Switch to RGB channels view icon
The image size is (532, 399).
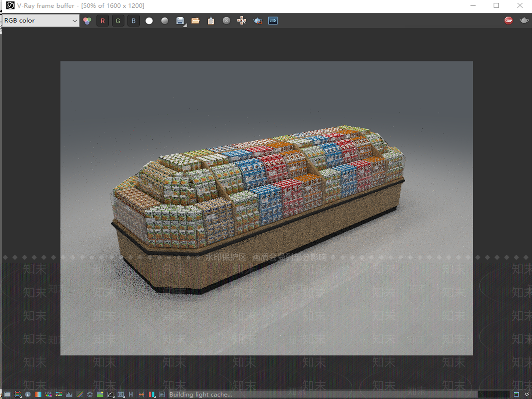pos(87,21)
